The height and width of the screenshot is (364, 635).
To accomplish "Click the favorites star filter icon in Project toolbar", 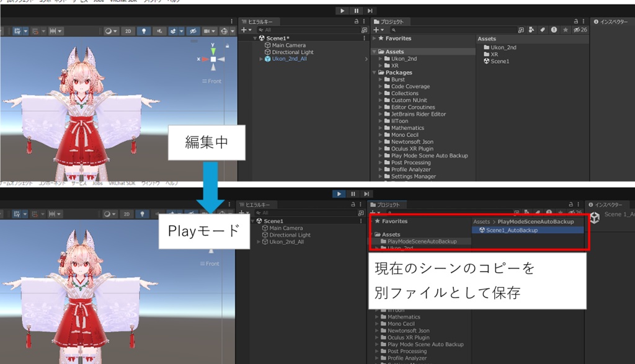I will coord(566,29).
